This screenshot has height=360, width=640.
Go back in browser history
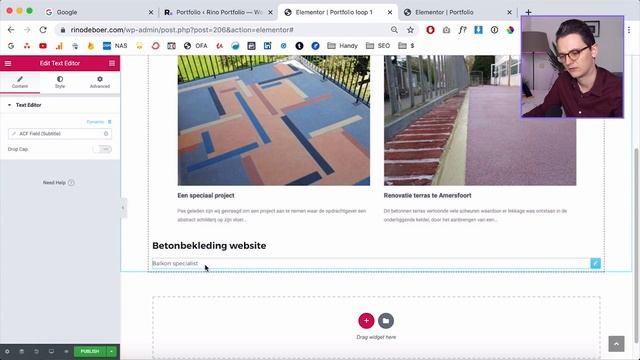11,30
